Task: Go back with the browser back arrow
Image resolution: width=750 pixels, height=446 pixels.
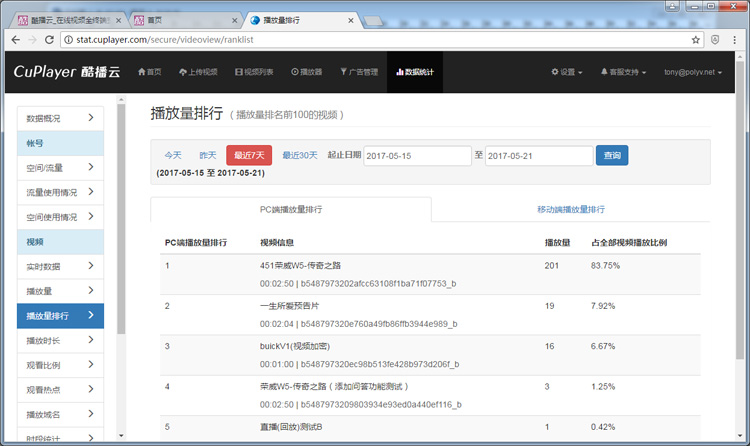Action: [x=14, y=40]
